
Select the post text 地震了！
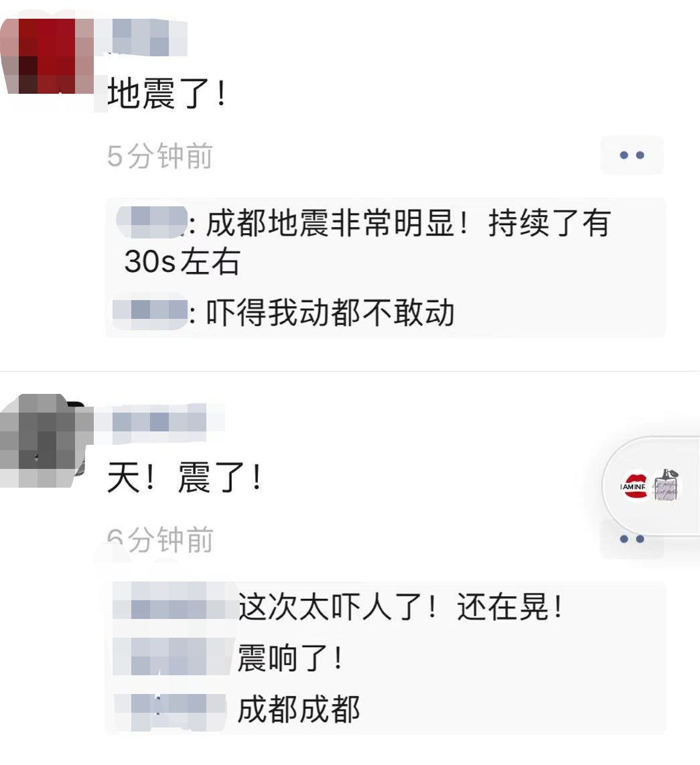pyautogui.click(x=167, y=94)
